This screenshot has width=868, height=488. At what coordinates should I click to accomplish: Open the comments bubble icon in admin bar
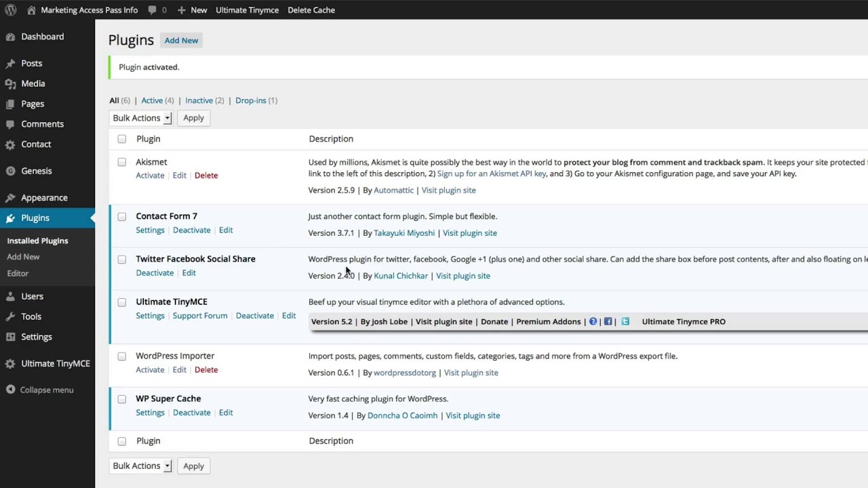[x=152, y=10]
